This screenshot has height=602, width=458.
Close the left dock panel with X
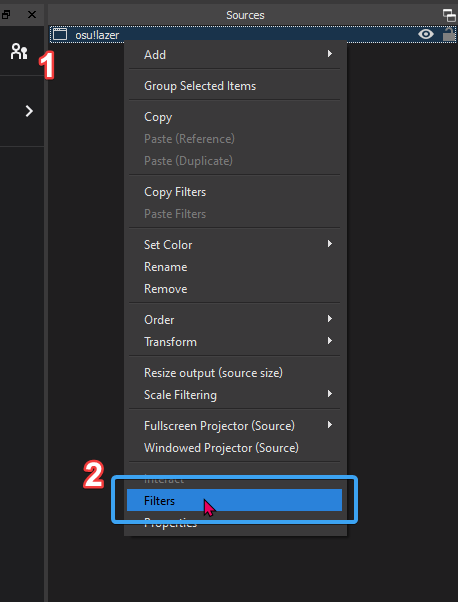pyautogui.click(x=32, y=15)
